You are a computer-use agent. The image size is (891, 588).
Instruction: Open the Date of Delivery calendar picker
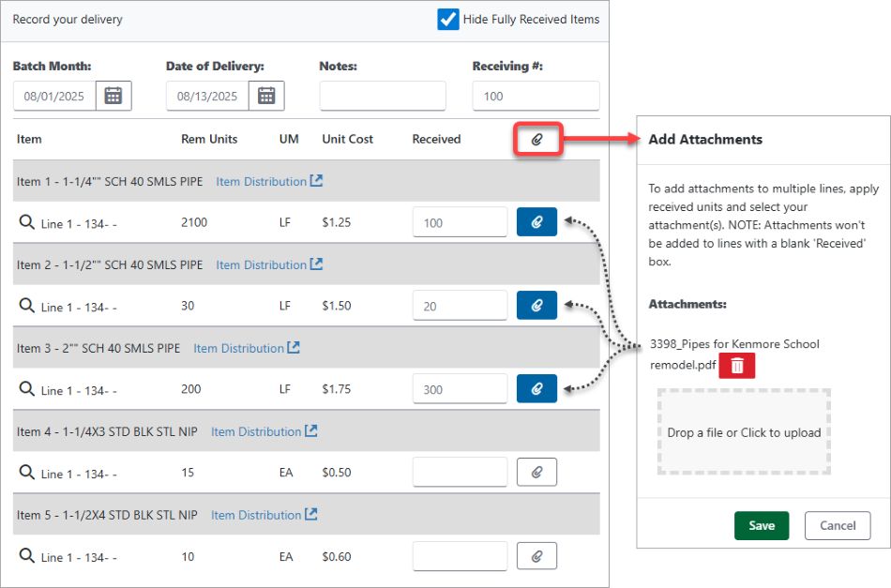click(x=266, y=96)
